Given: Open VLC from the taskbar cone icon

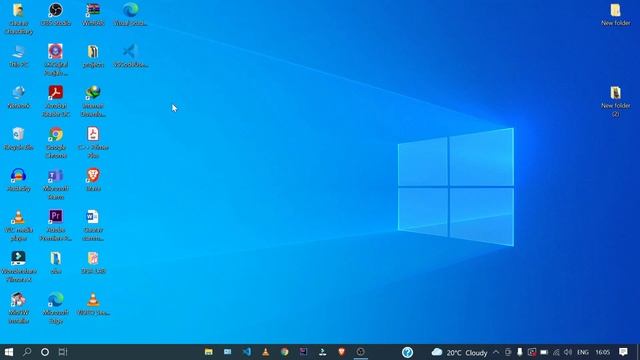Looking at the screenshot, I should (x=266, y=352).
